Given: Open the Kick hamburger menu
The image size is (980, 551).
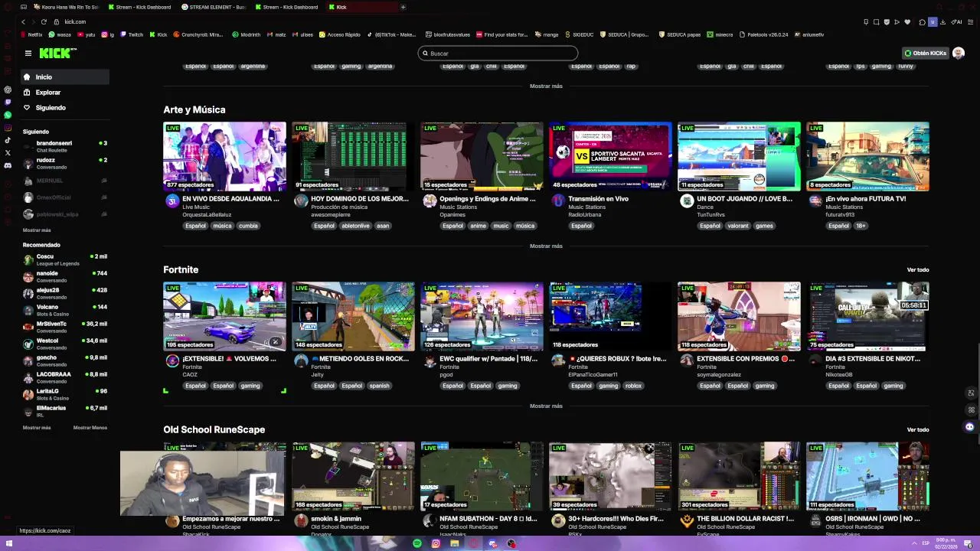Looking at the screenshot, I should tap(28, 53).
